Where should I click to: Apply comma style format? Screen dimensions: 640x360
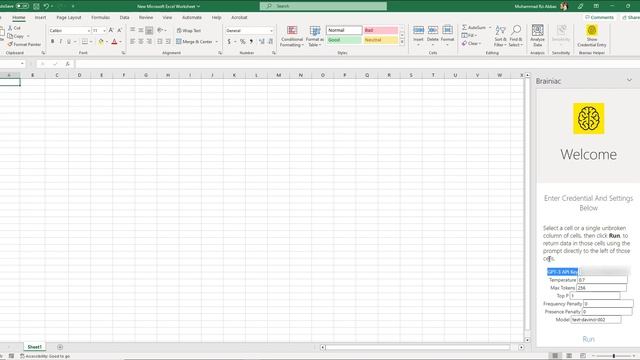tap(251, 42)
